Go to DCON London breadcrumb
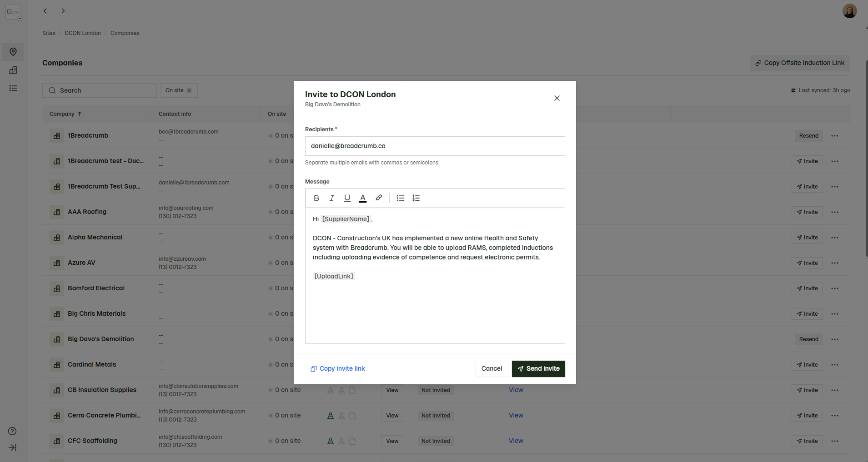This screenshot has width=868, height=462. pos(83,33)
